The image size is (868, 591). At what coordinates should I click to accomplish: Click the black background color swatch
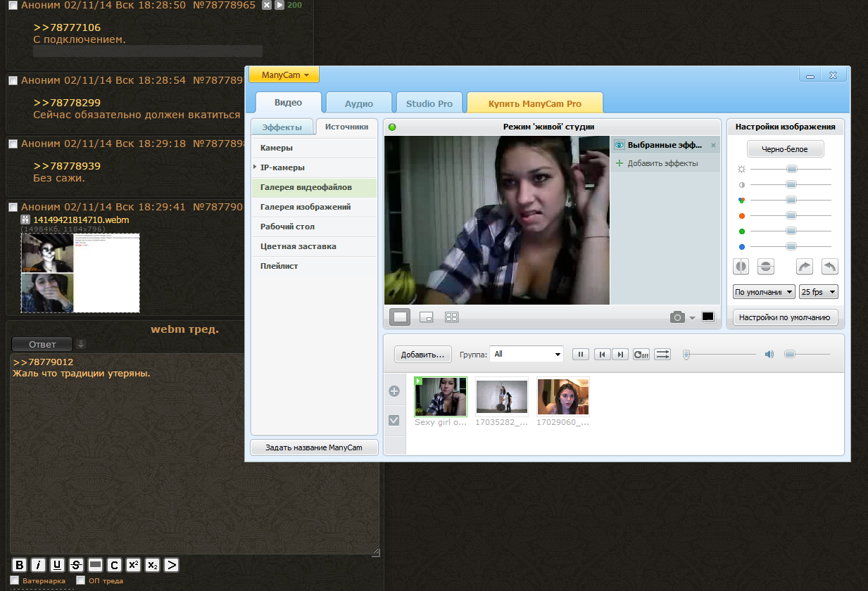click(x=707, y=317)
